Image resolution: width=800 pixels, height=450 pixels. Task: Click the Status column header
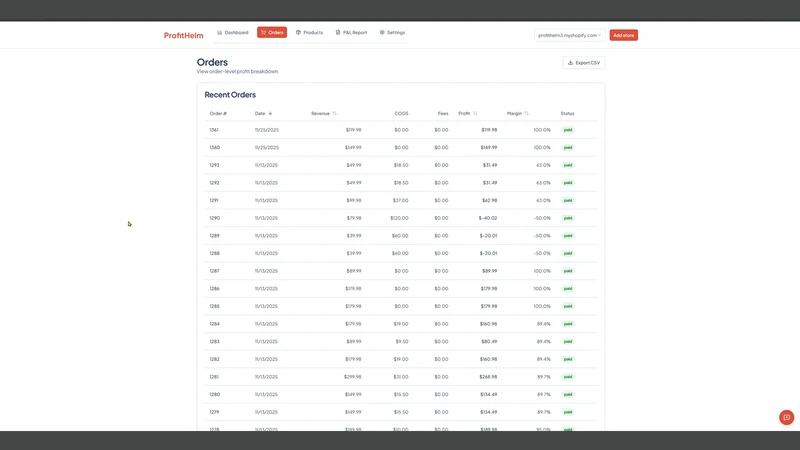pyautogui.click(x=567, y=113)
